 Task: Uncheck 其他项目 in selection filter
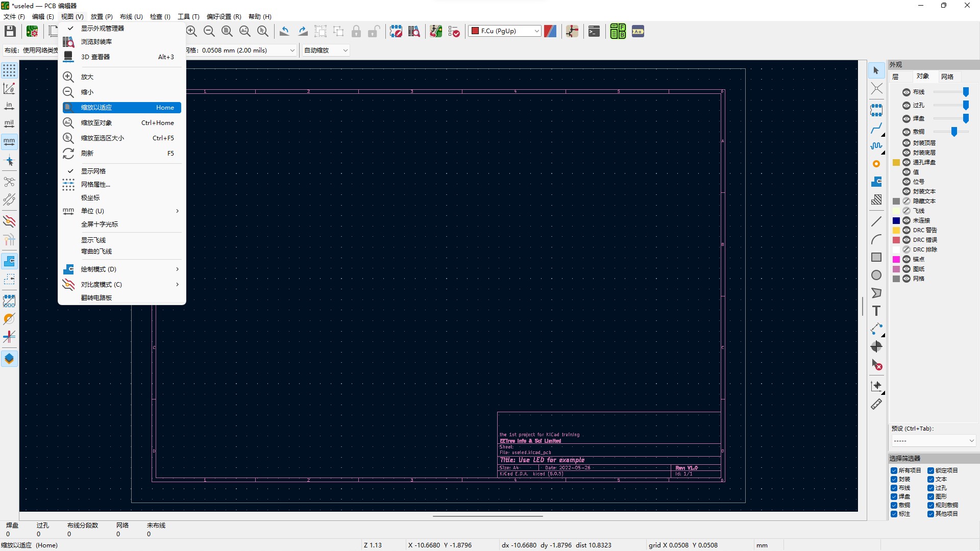point(930,514)
